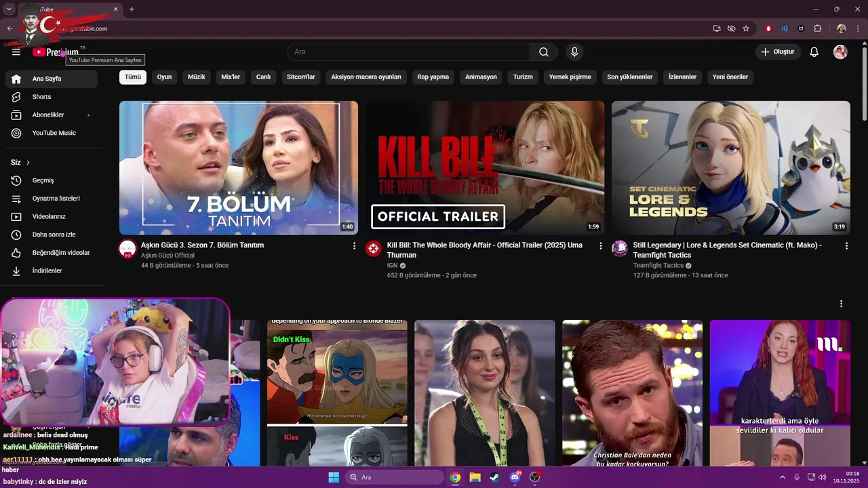Go to Ana Sayfa in sidebar
The image size is (868, 488).
pyautogui.click(x=52, y=79)
